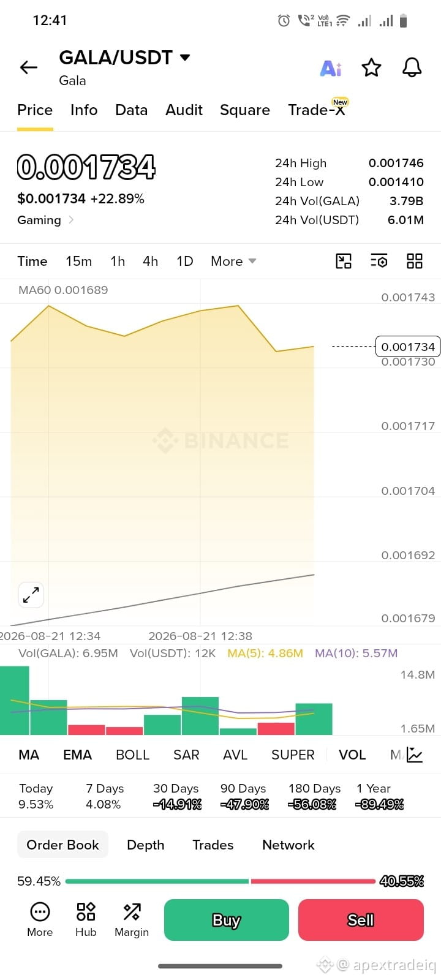Select the 15m time interval

click(78, 262)
